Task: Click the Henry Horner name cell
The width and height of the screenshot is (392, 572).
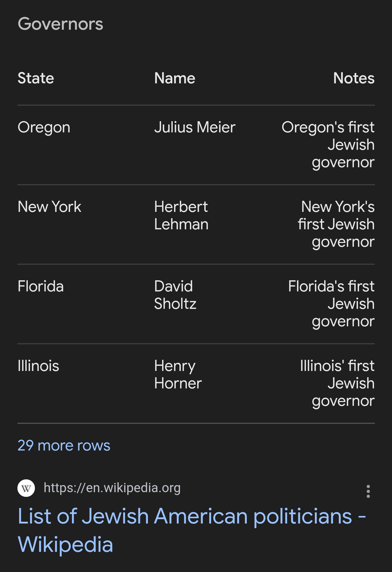Action: click(x=178, y=375)
